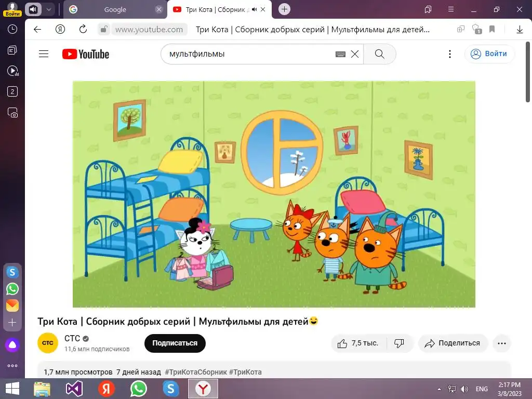Open the YouTube hamburger guide menu
This screenshot has width=532, height=399.
pos(44,54)
